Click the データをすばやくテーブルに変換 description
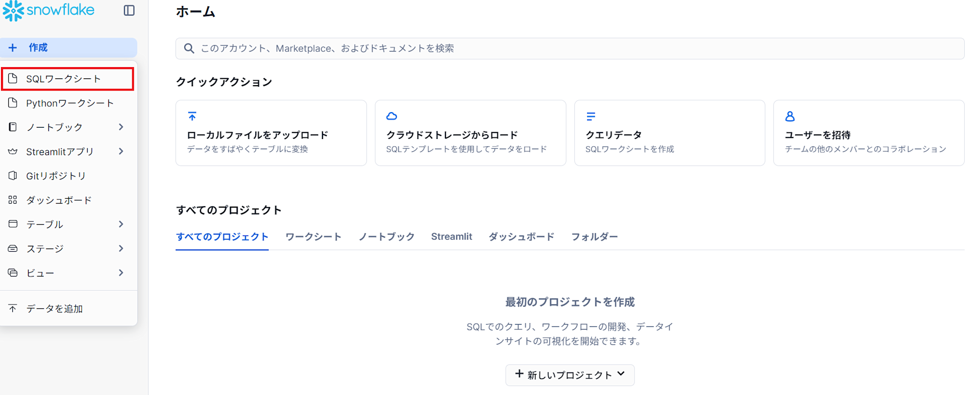Image resolution: width=980 pixels, height=395 pixels. pos(247,149)
